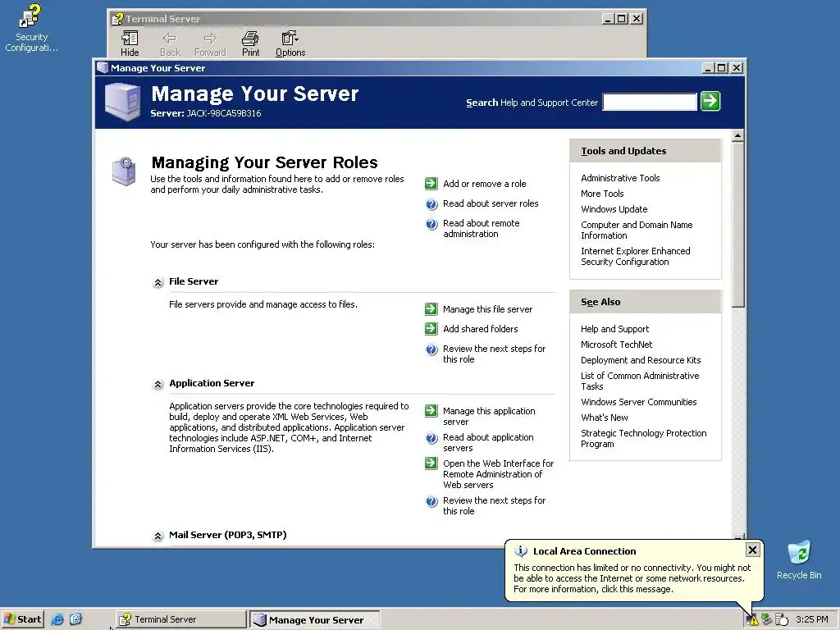The height and width of the screenshot is (630, 840).
Task: Open Computer and Domain Name Information link
Action: (x=637, y=230)
